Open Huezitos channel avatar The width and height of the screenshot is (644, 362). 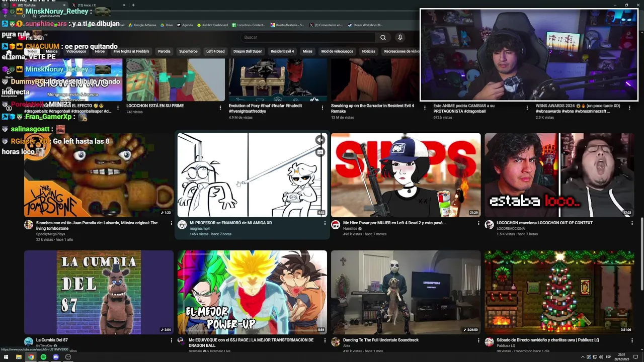336,225
